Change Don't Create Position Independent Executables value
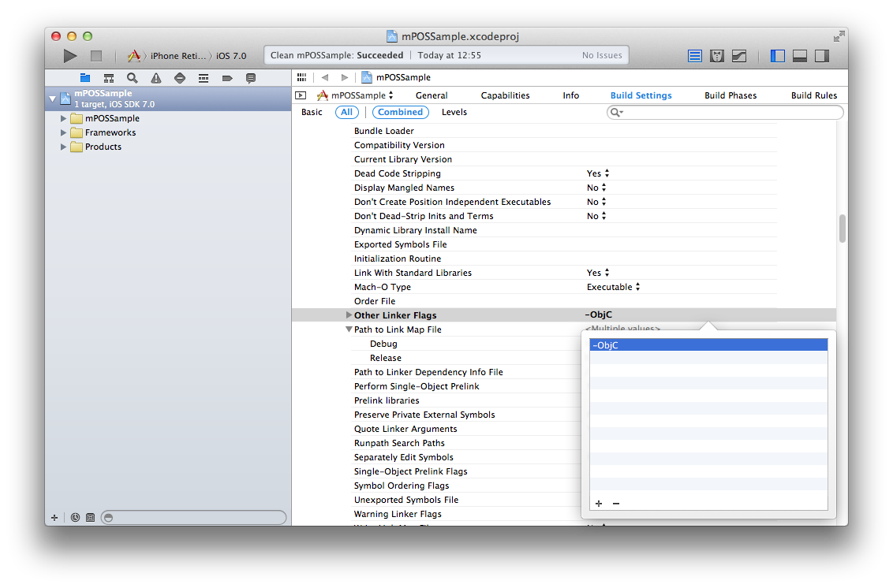This screenshot has width=893, height=588. pyautogui.click(x=596, y=202)
